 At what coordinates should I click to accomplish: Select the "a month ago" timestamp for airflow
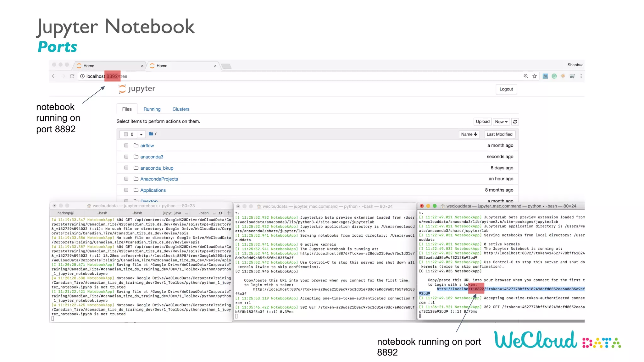[500, 145]
